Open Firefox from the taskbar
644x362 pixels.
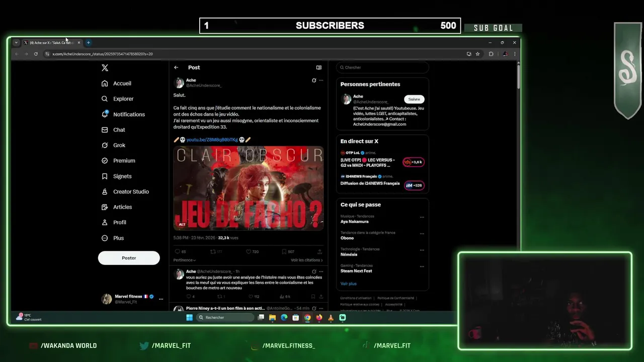tap(319, 318)
